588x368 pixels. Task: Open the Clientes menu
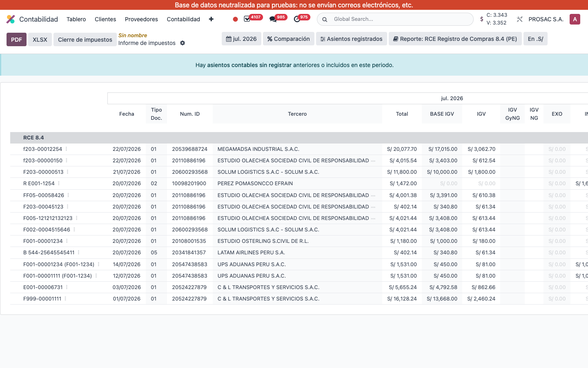click(105, 19)
